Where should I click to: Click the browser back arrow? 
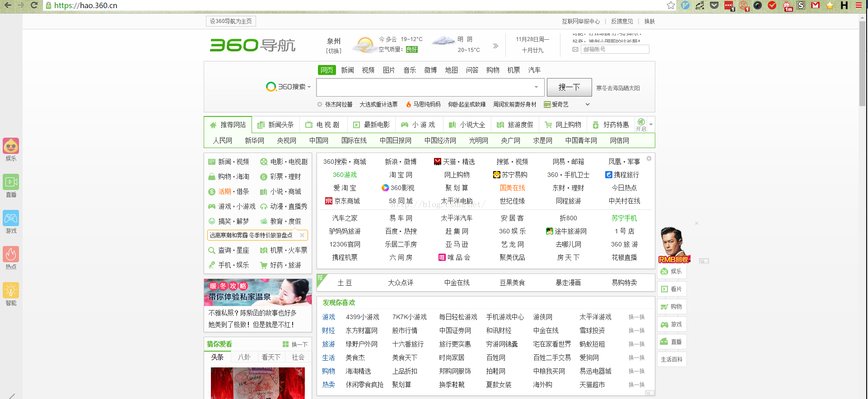(x=8, y=5)
